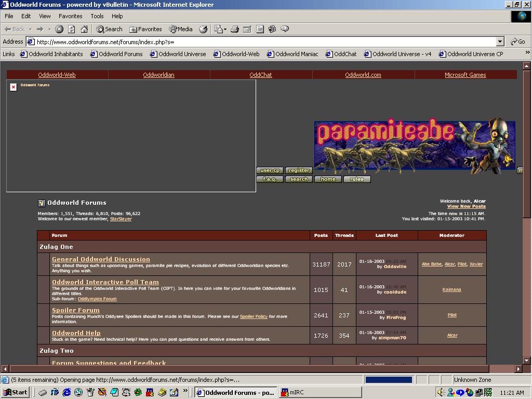The height and width of the screenshot is (399, 532).
Task: Open the Back button history dropdown arrow
Action: tap(31, 29)
